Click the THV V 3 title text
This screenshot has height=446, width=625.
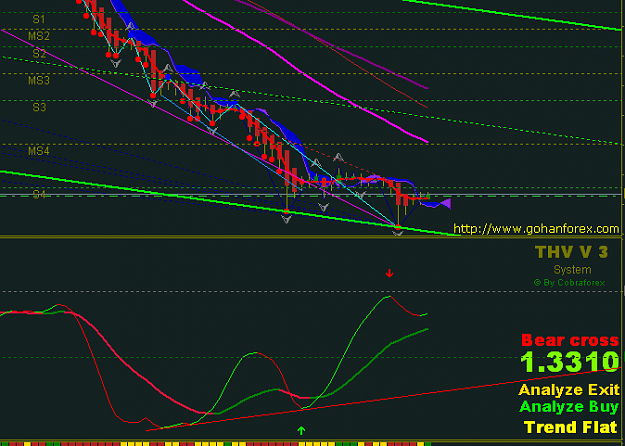point(572,252)
